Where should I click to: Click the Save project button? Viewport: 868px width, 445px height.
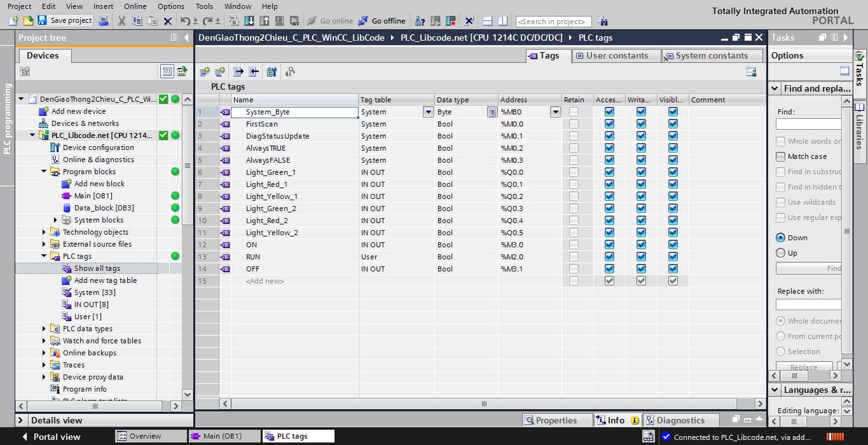[65, 21]
